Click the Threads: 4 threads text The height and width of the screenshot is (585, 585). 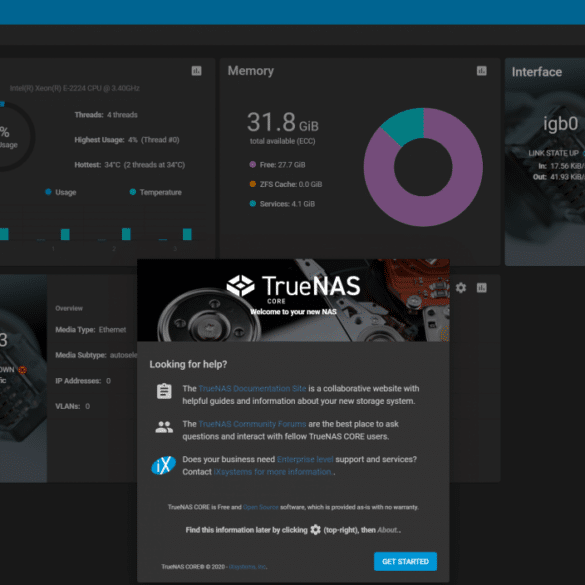[106, 115]
